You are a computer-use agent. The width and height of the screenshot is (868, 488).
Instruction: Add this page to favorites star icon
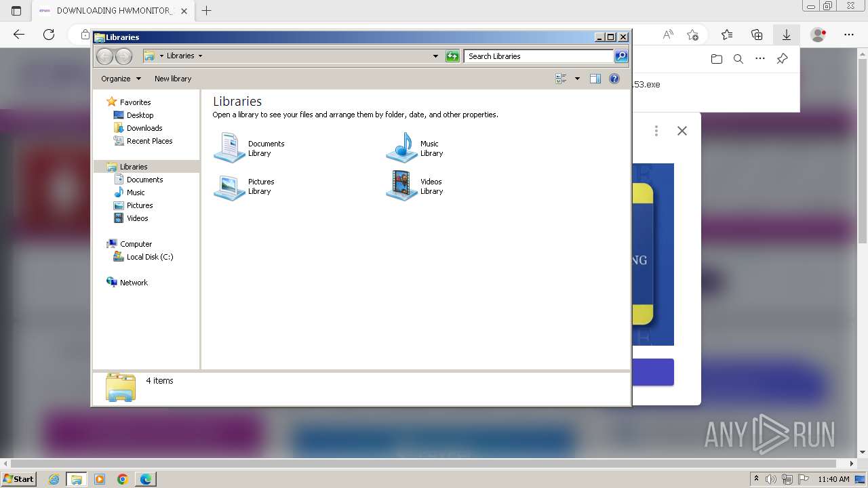click(692, 35)
